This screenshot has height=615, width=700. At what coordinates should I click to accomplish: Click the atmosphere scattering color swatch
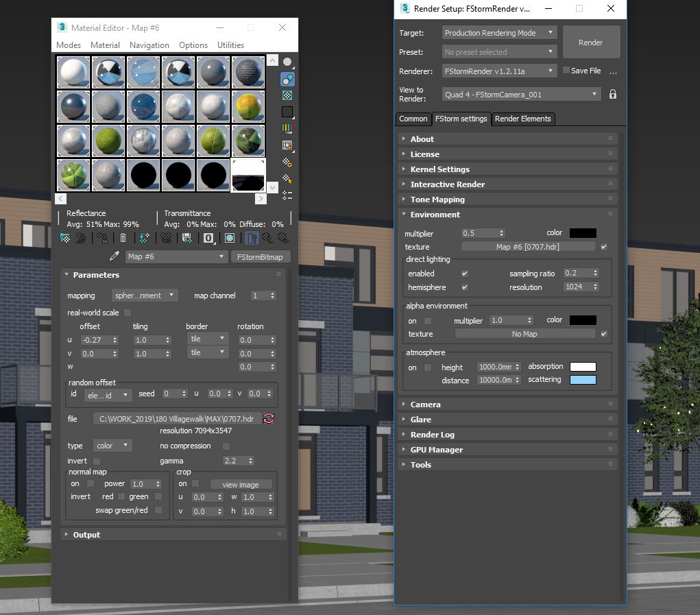coord(582,380)
